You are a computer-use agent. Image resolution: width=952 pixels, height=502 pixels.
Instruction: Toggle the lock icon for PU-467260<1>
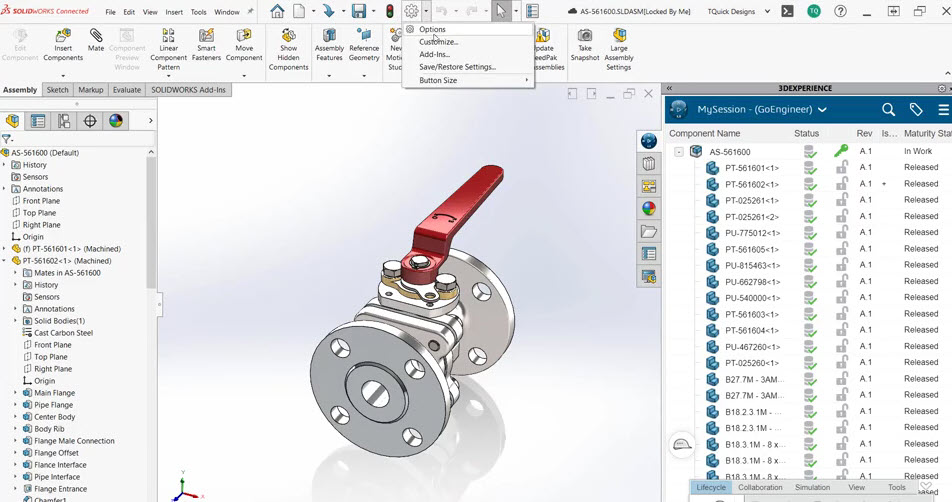pos(842,347)
